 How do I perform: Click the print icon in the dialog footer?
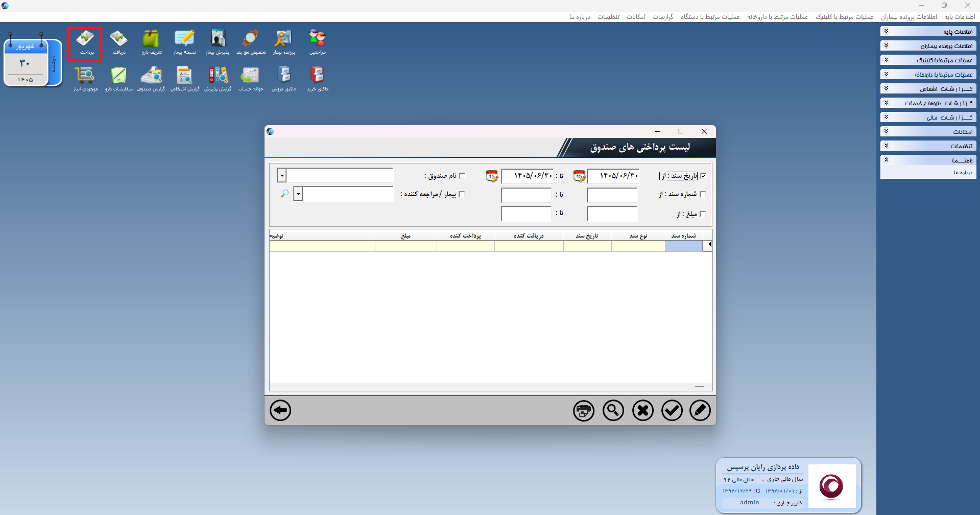[584, 410]
